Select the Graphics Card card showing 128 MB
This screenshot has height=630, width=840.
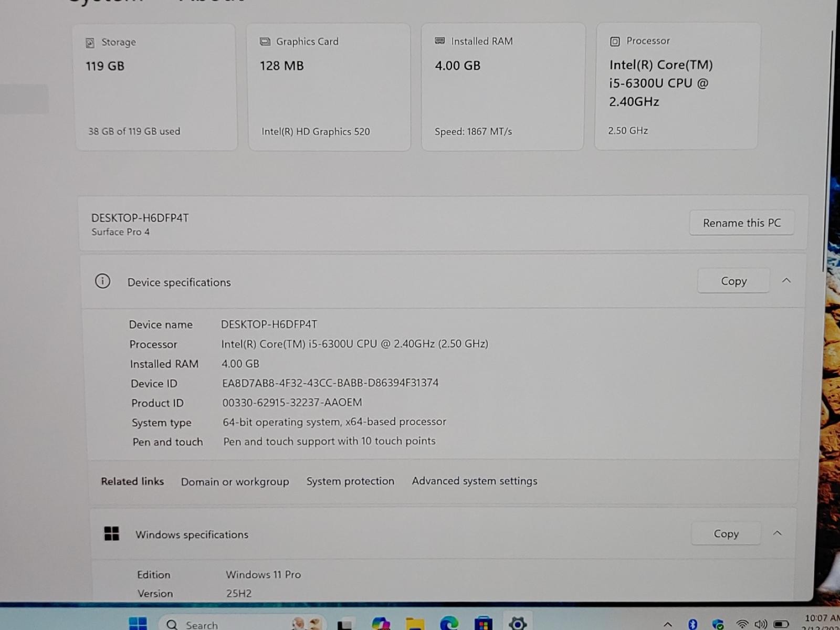point(329,87)
